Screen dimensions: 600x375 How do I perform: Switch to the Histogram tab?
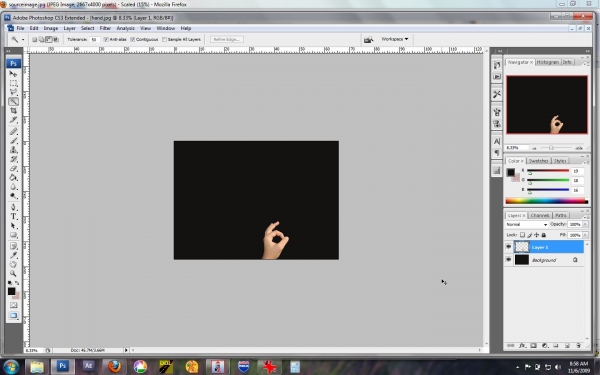point(548,62)
